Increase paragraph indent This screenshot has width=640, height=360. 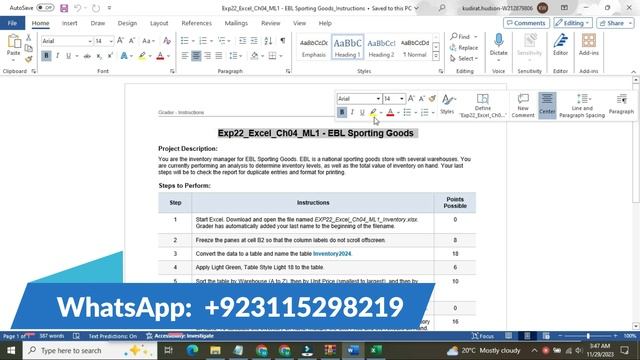pyautogui.click(x=254, y=41)
